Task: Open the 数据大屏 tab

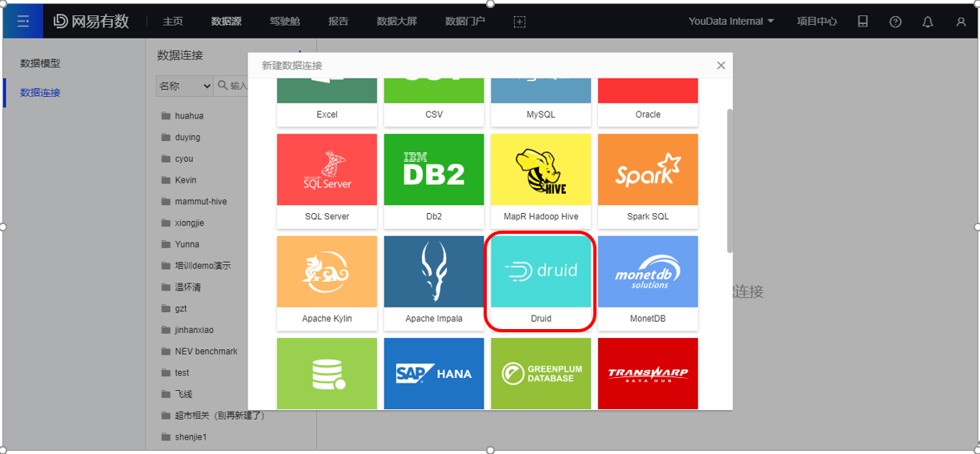Action: (397, 22)
